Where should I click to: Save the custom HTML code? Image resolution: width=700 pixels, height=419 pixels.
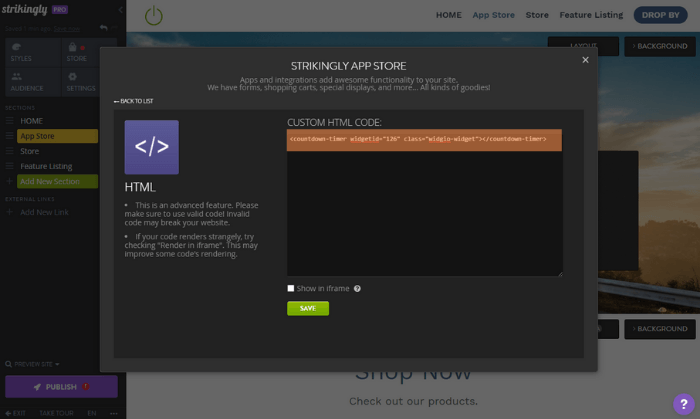(308, 308)
